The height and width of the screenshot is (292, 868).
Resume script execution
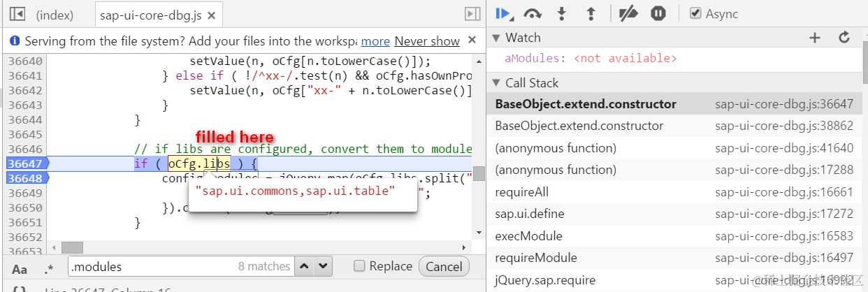coord(504,13)
